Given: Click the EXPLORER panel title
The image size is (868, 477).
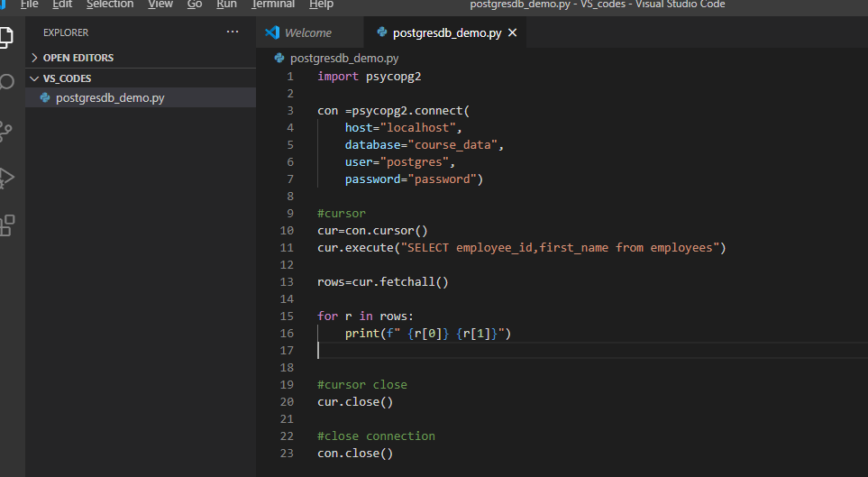Looking at the screenshot, I should [66, 32].
